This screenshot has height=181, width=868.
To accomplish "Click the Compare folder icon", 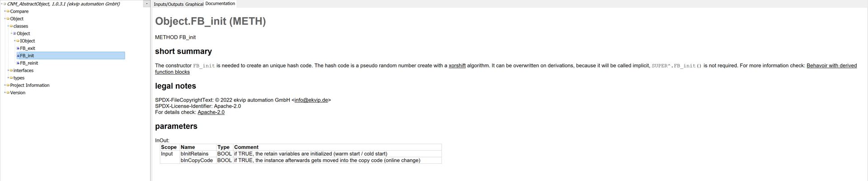I will 8,11.
